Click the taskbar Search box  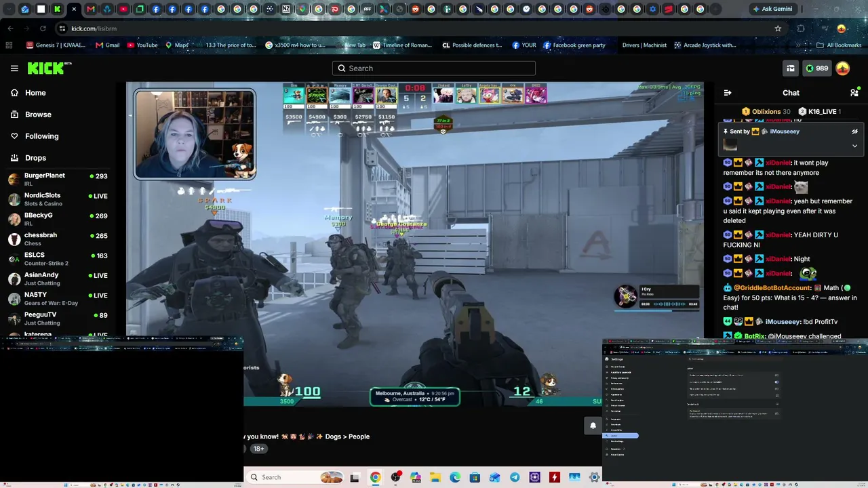point(295,477)
